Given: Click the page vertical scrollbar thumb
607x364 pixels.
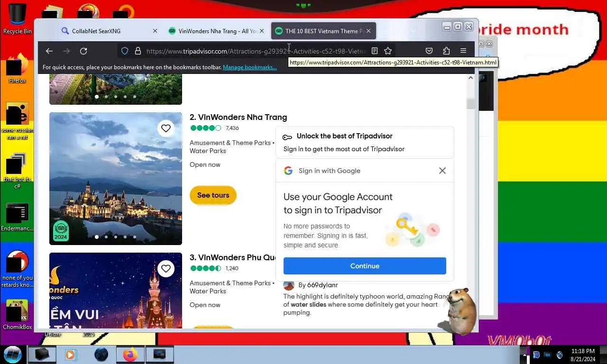Looking at the screenshot, I should (470, 104).
